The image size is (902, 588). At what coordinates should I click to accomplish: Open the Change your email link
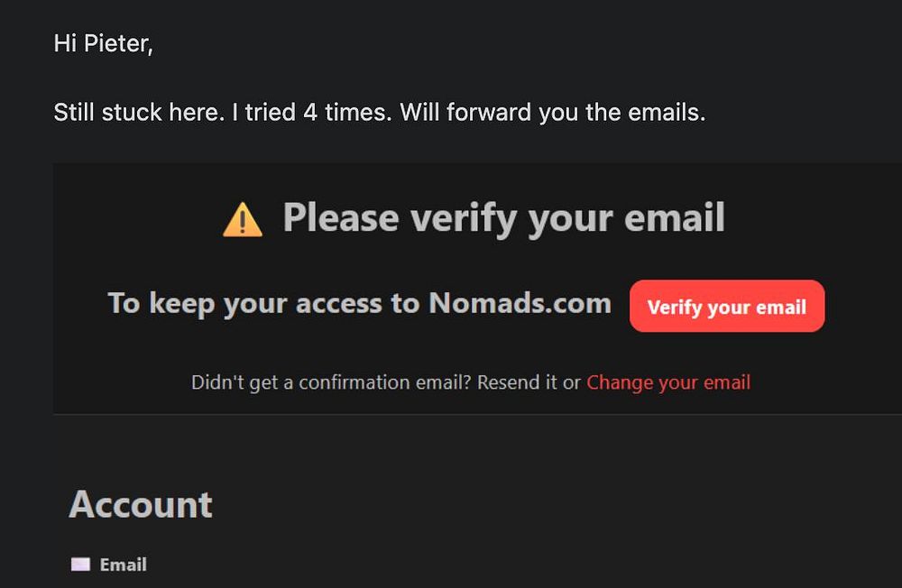pyautogui.click(x=668, y=382)
